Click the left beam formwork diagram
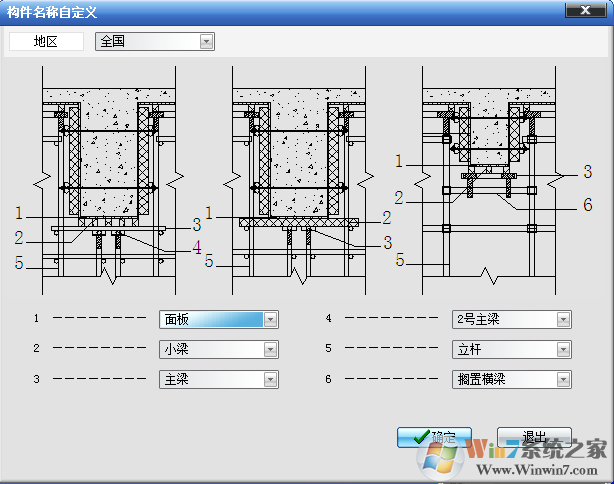This screenshot has height=484, width=614. pos(108,180)
